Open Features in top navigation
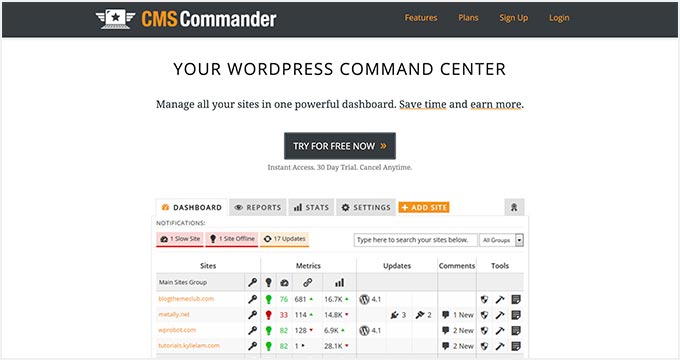Image resolution: width=680 pixels, height=360 pixels. [421, 18]
